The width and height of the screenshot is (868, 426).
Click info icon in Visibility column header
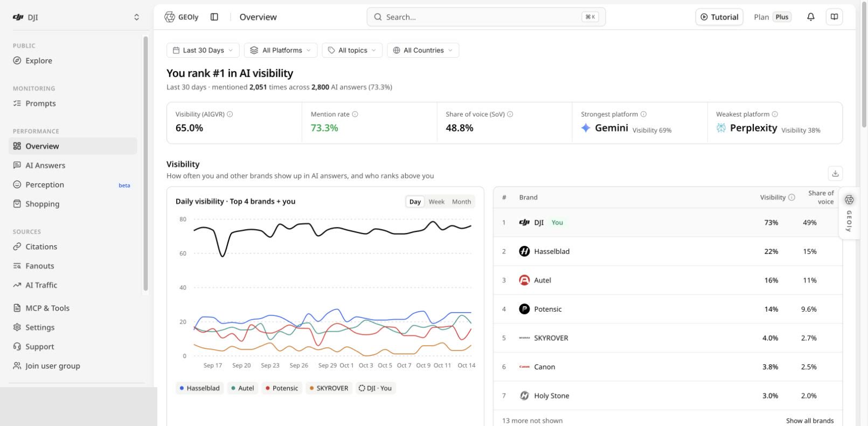tap(791, 197)
